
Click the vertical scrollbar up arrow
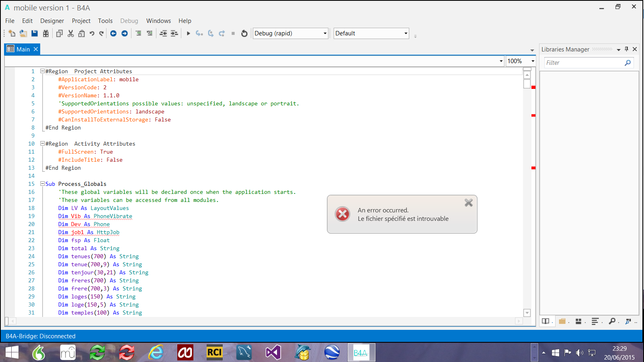[527, 75]
